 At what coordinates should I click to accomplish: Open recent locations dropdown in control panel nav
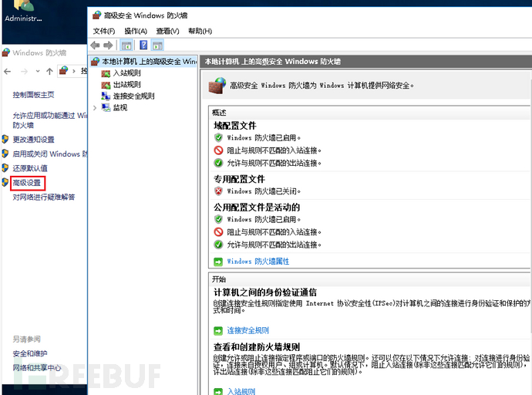coord(38,71)
